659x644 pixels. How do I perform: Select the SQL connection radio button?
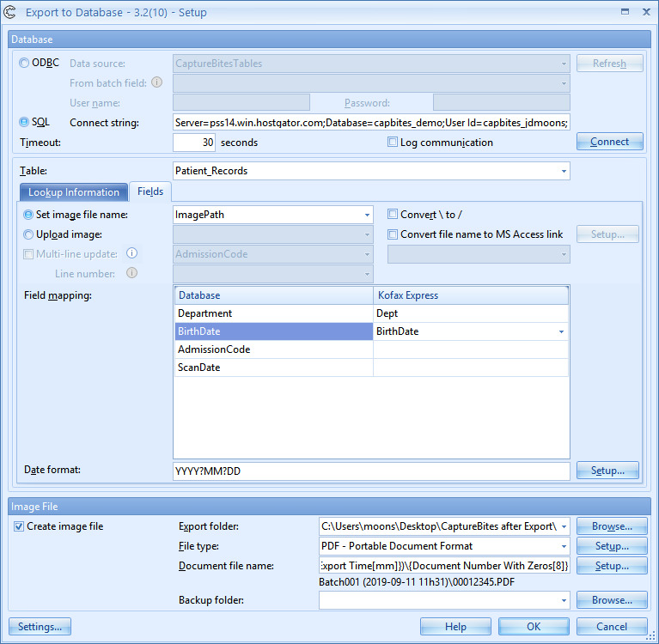pos(24,122)
